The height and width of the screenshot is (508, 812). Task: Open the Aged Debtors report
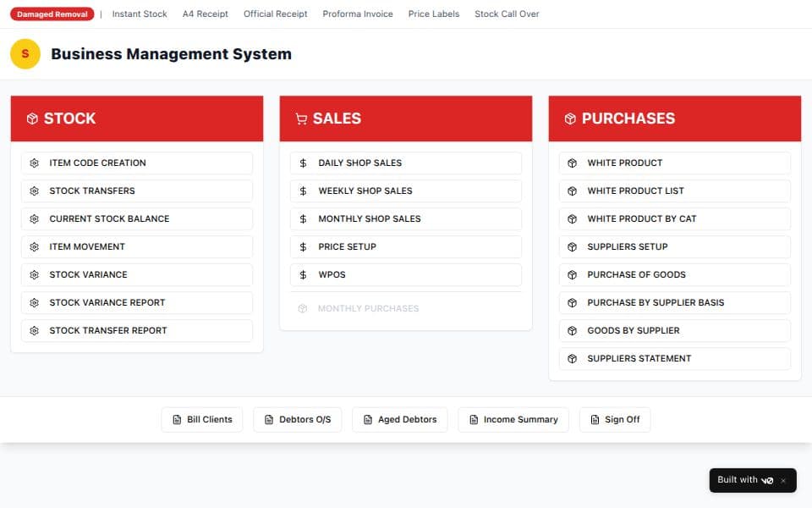tap(399, 419)
